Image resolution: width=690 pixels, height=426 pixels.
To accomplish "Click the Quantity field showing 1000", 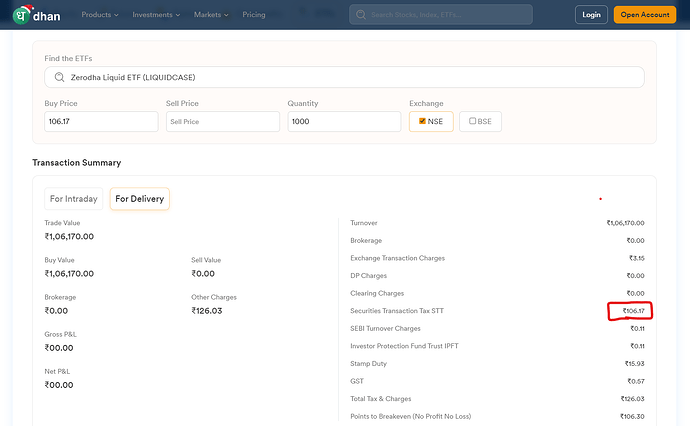I will point(344,121).
